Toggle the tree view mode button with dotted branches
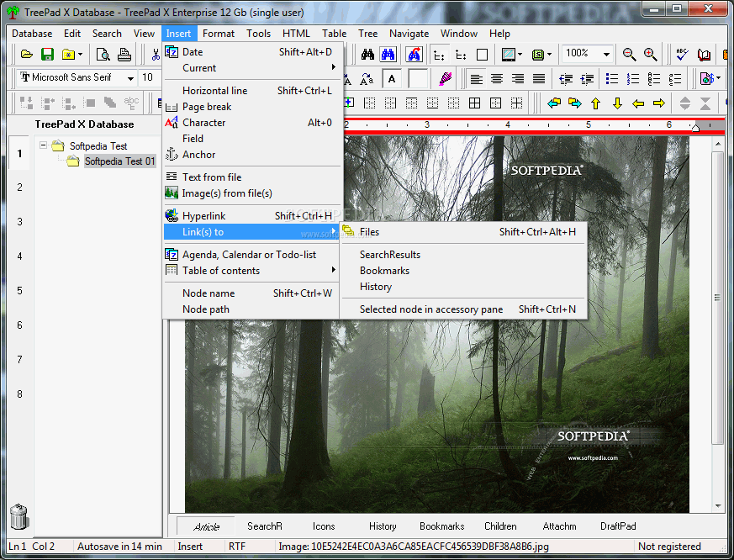The height and width of the screenshot is (560, 734). (439, 55)
